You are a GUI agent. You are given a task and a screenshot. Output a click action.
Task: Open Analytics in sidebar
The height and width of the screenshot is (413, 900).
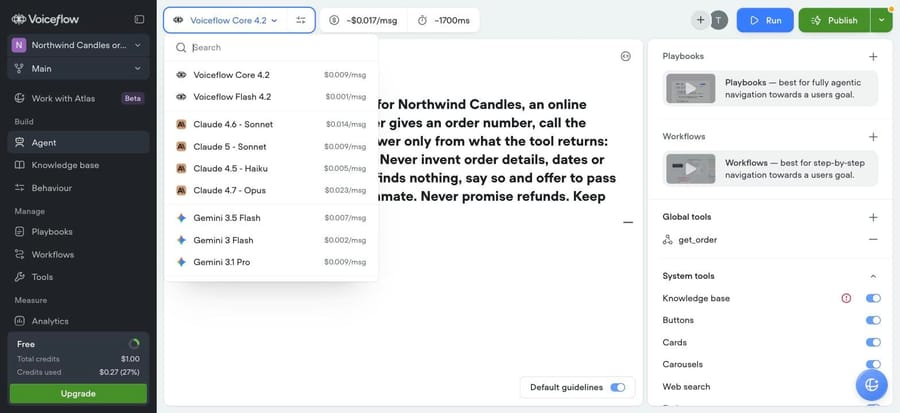(78, 321)
